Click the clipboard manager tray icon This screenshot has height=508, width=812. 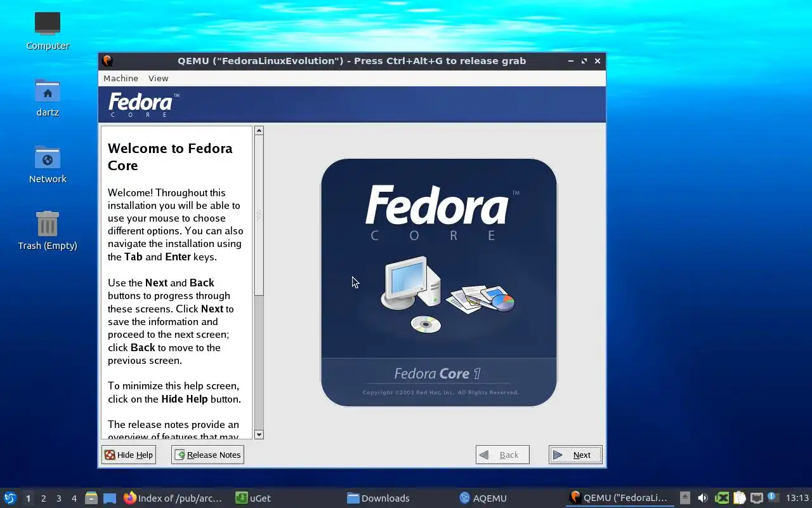click(x=739, y=498)
